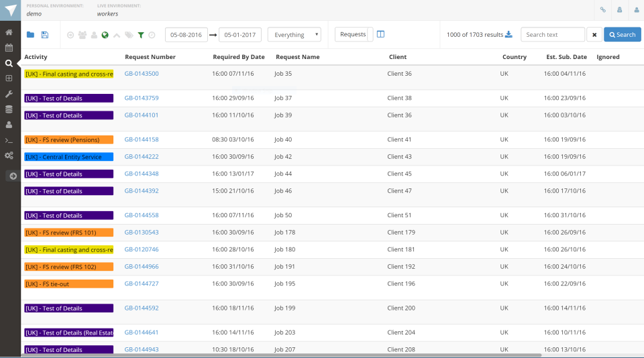Expand the Everything dropdown
Viewport: 644px width, 358px height.
point(294,35)
